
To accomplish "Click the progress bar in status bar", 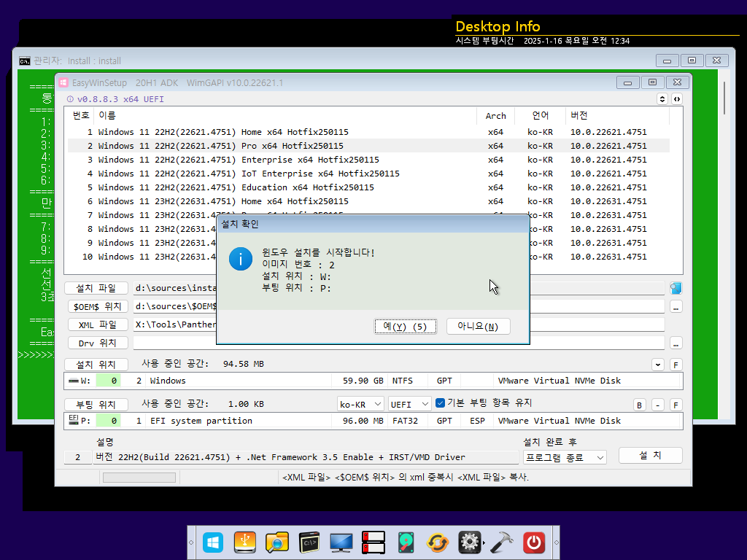I will point(139,477).
